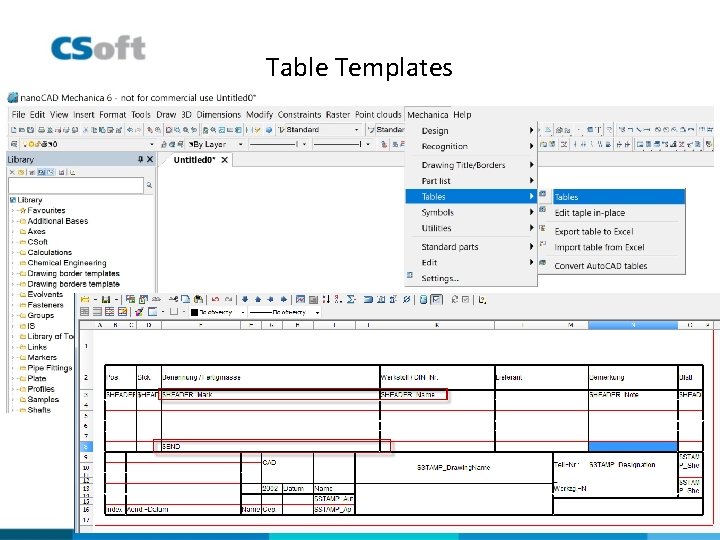Click the Sigma sum icon
The image size is (720, 540).
click(x=351, y=299)
